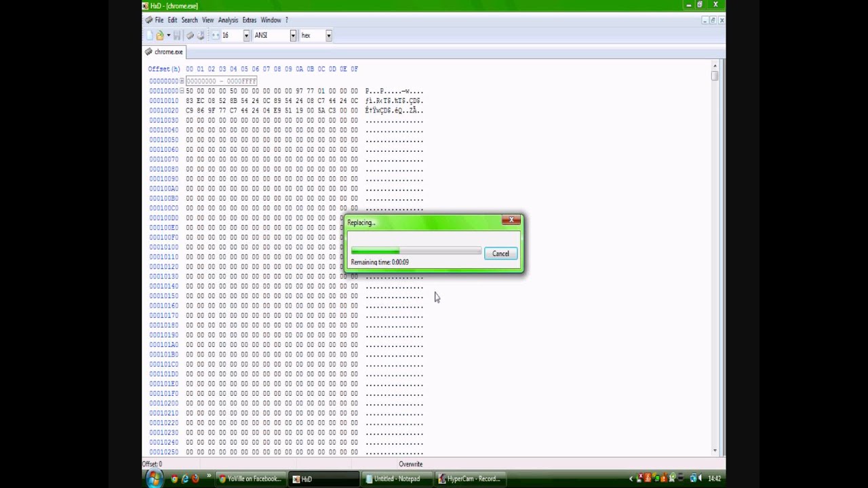
Task: Restore the inner chrome.exe document window
Action: tap(713, 20)
